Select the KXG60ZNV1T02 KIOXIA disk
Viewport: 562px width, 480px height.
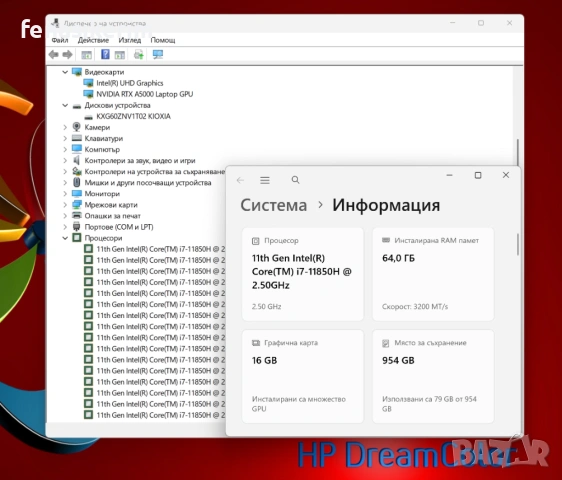pos(133,117)
